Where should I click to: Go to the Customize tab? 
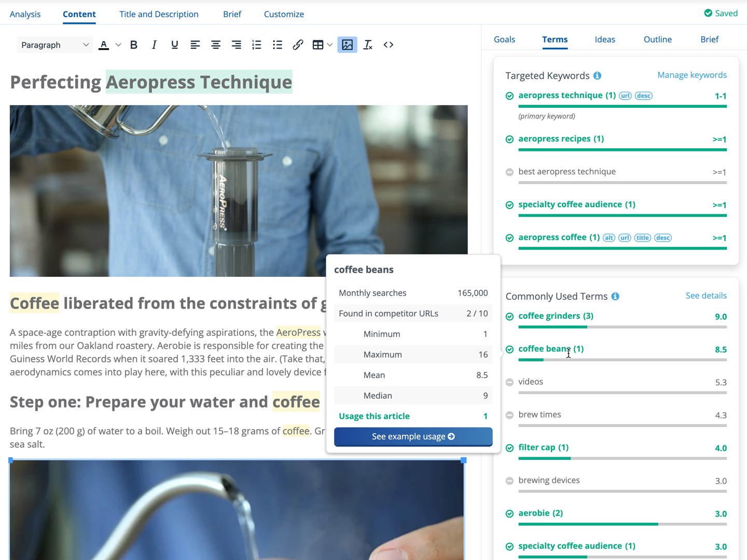pyautogui.click(x=284, y=14)
